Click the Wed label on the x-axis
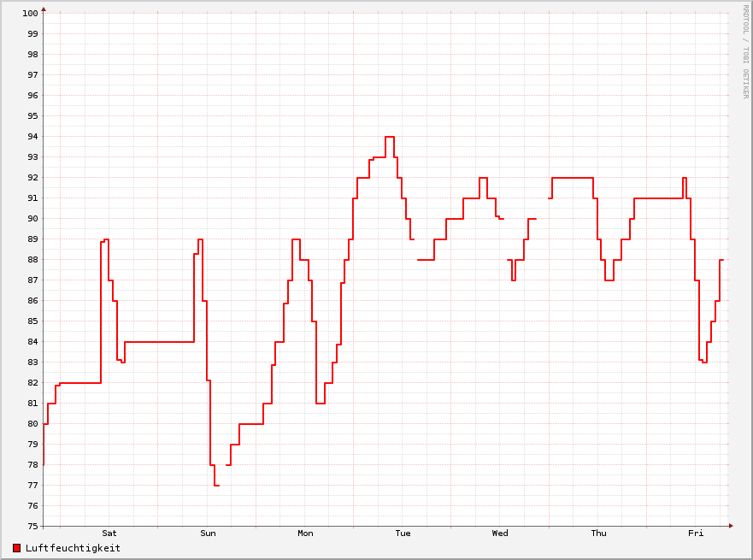Image resolution: width=753 pixels, height=560 pixels. point(500,533)
